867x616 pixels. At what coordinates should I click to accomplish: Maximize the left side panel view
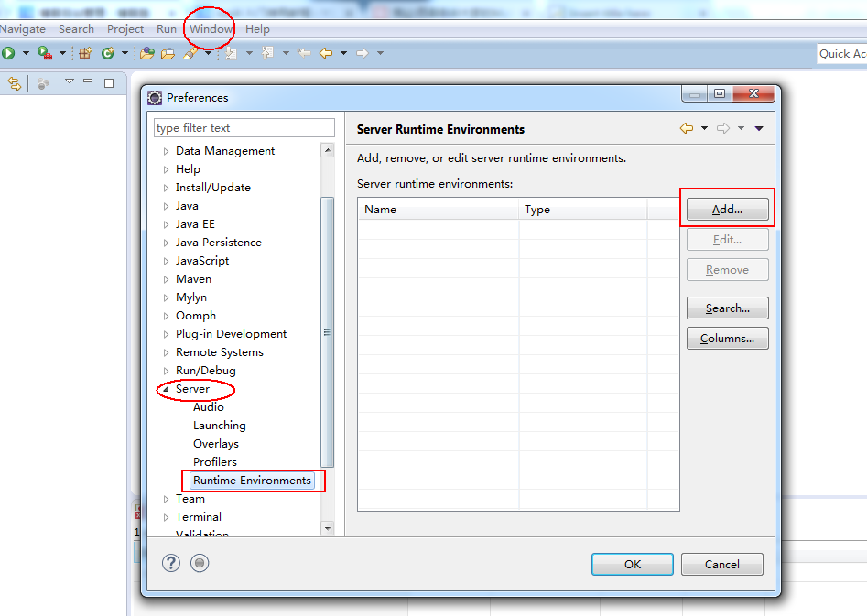click(109, 83)
